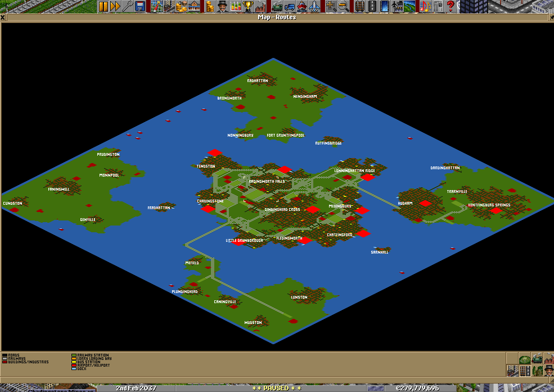Open the news messages newspaper icon
Screen dimensions: 554x392
tap(438, 6)
